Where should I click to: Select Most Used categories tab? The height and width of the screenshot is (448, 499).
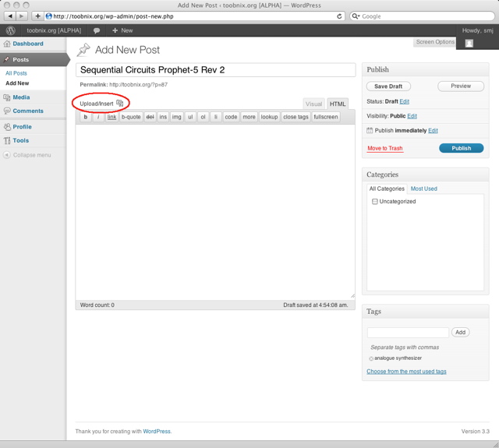point(423,189)
